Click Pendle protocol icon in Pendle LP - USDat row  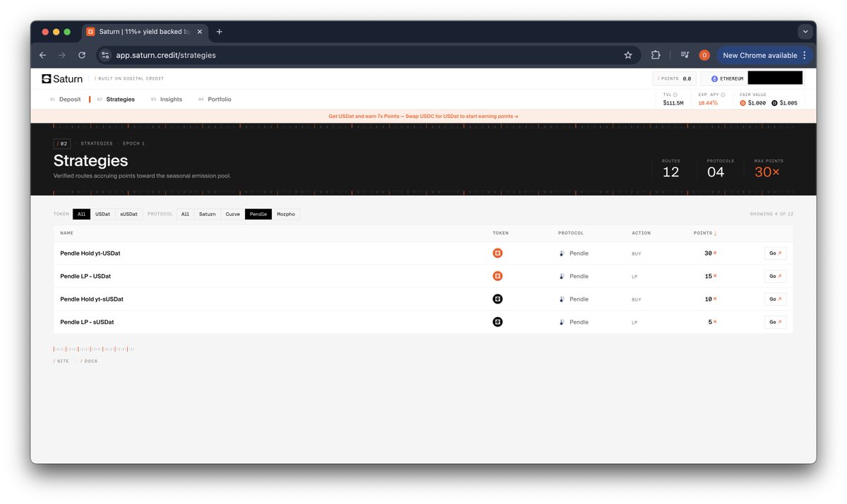[562, 276]
